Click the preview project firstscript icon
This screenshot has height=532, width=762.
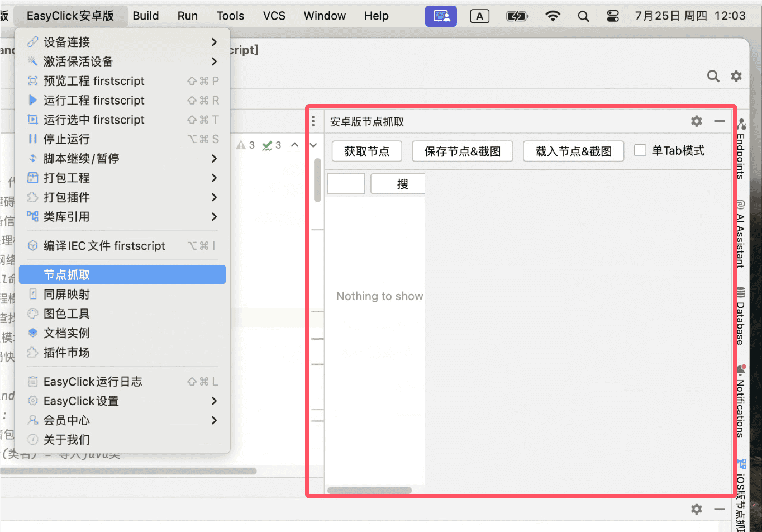[x=33, y=81]
